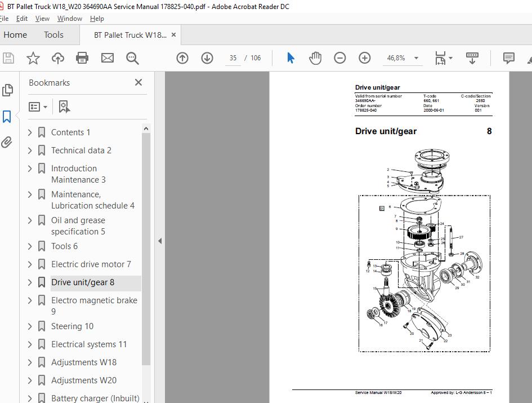
Task: Expand Drive unit/gear 8 bookmark
Action: (x=30, y=282)
